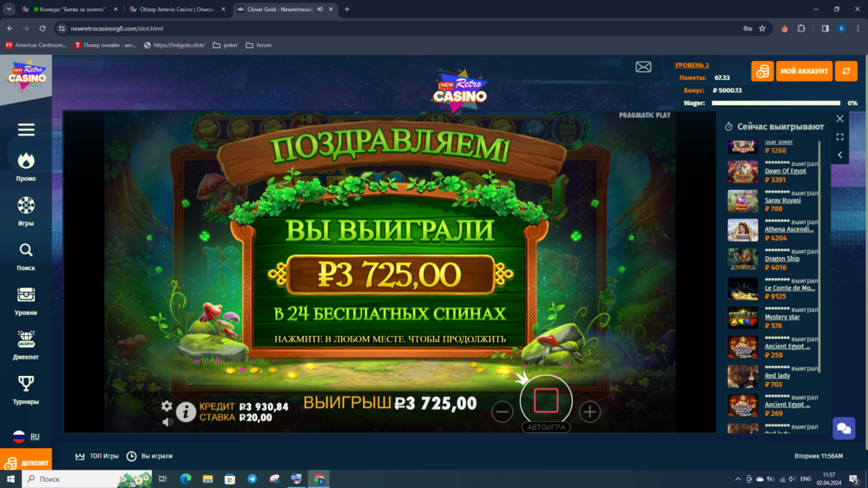The height and width of the screenshot is (488, 868).
Task: Open the browser side panel icon
Action: (825, 29)
